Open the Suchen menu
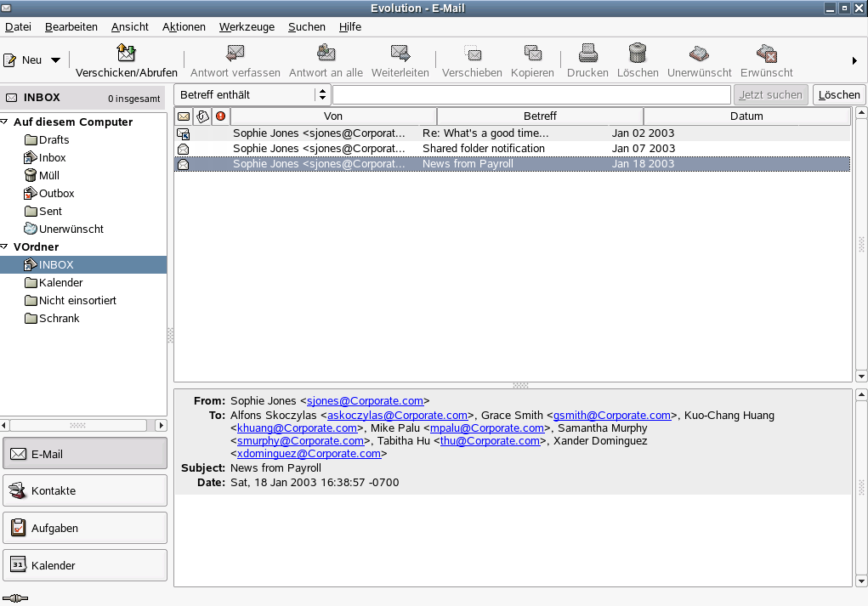The height and width of the screenshot is (606, 868). pos(307,26)
